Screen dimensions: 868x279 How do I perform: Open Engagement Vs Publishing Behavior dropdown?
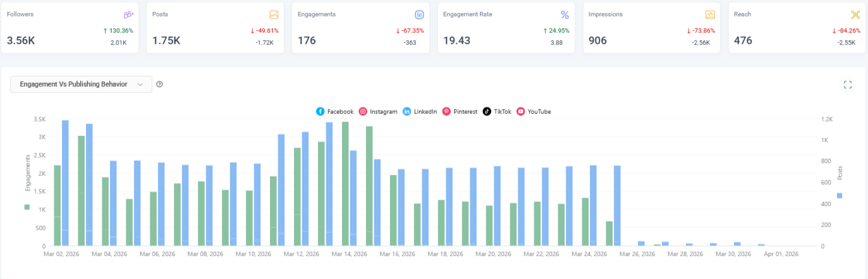pos(81,84)
